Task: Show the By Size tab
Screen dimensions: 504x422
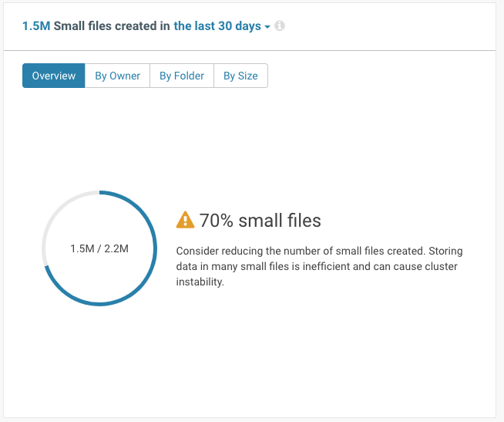Action: click(x=240, y=76)
